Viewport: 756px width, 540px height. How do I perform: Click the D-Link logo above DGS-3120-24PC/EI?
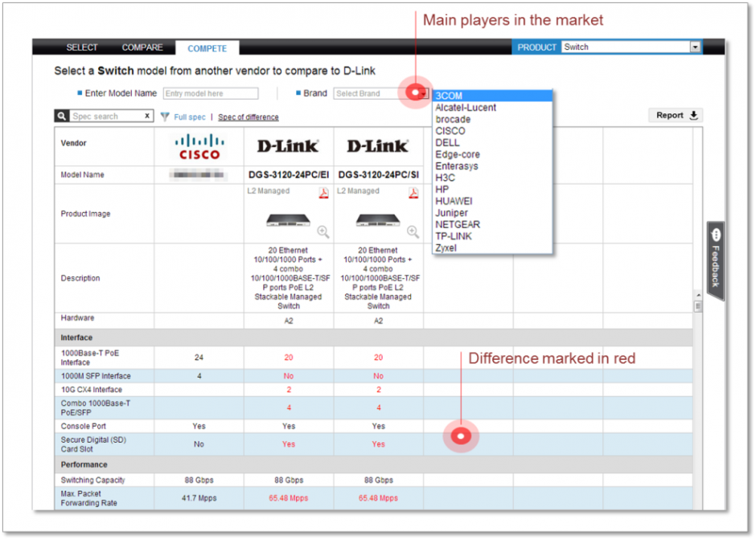click(x=288, y=146)
